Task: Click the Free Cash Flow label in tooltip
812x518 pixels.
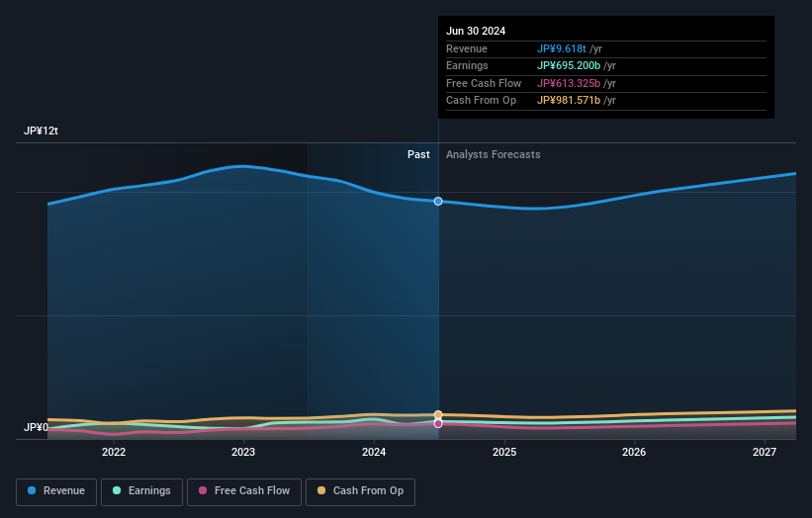Action: click(484, 83)
